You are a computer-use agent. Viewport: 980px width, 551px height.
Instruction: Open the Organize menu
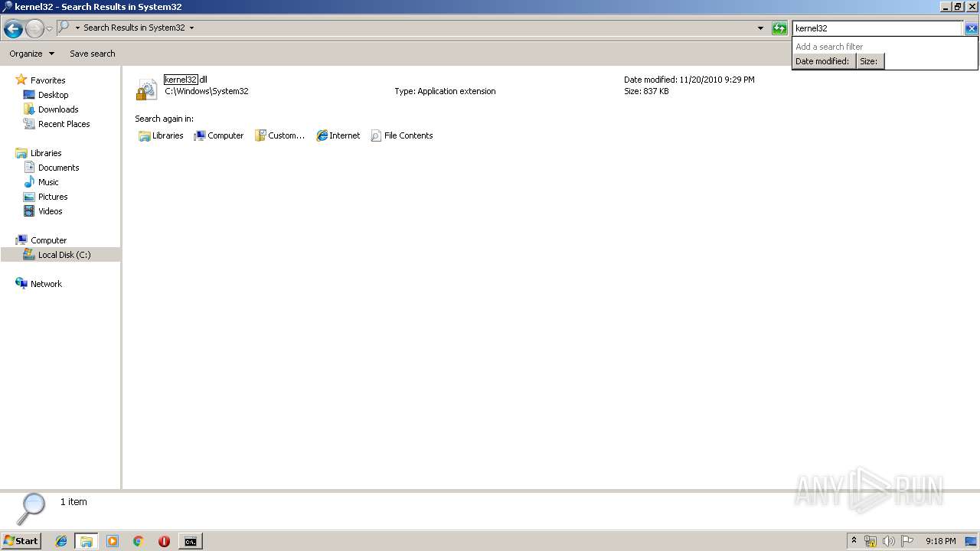[31, 54]
